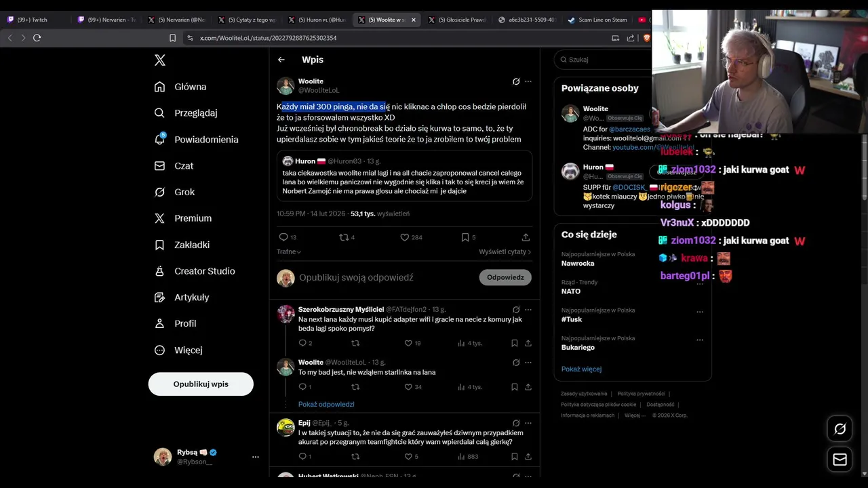868x488 pixels.
Task: Click Pokaż odpowiedzi link
Action: coord(326,405)
